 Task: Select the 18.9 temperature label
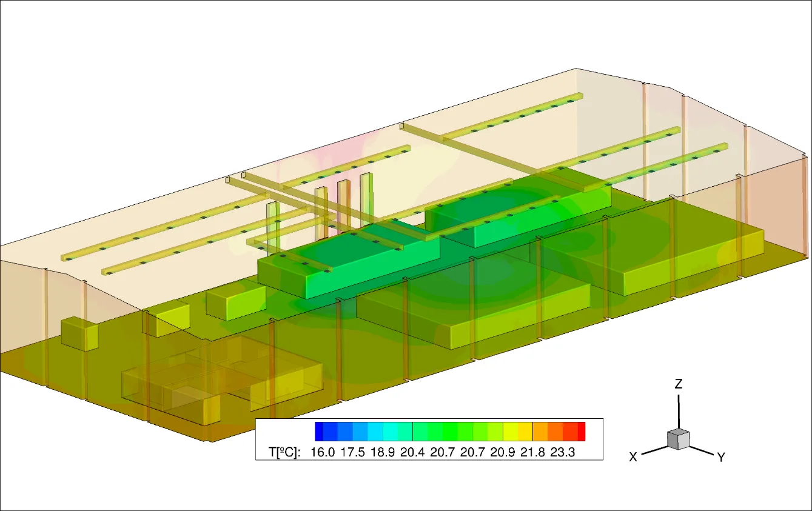pos(383,452)
